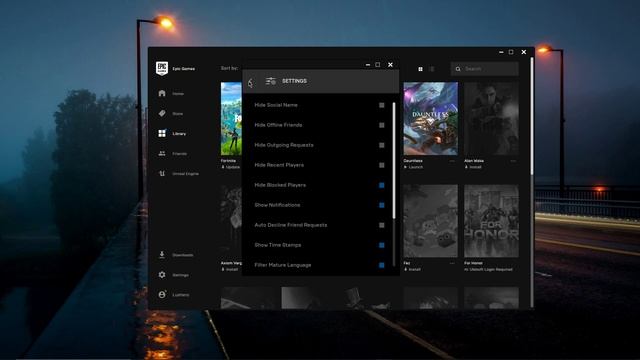Click the main library window scrollbar

click(x=531, y=116)
